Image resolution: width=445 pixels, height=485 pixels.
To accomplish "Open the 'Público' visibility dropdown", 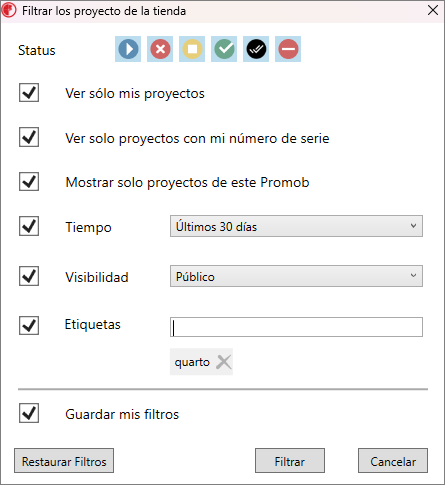I will [296, 276].
